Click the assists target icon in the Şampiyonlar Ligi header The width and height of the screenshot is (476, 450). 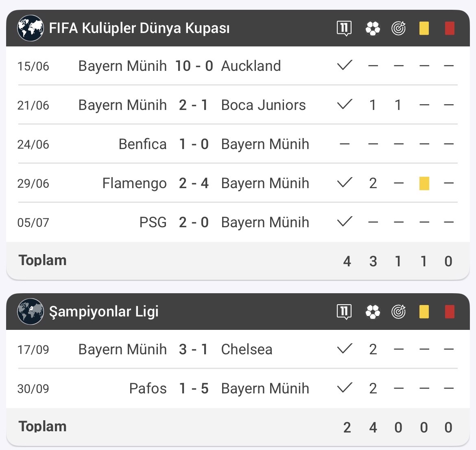tap(398, 312)
